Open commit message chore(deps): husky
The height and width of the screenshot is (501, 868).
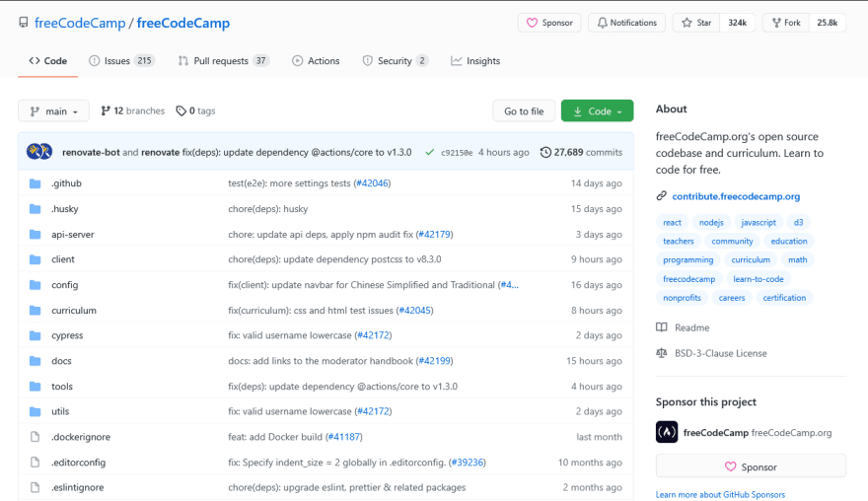(268, 209)
